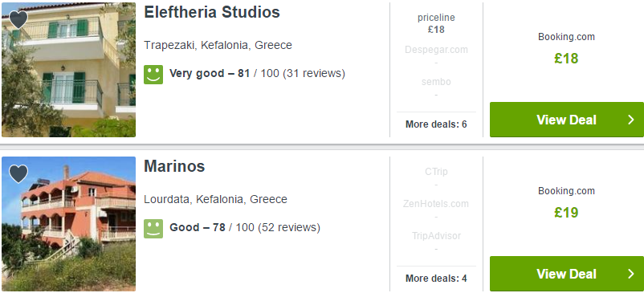Click Trapezaki, Kefalonia, Greece location
Viewport: 644px width, 293px height.
[218, 45]
